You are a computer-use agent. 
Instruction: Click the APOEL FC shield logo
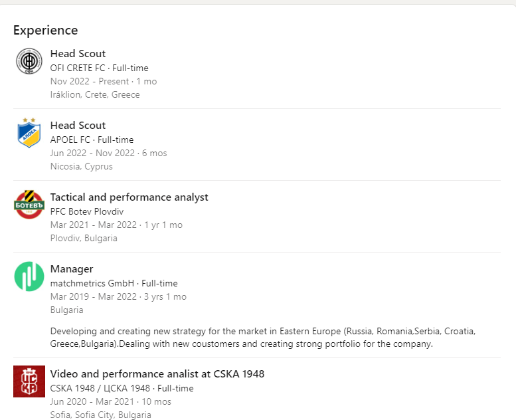click(29, 133)
